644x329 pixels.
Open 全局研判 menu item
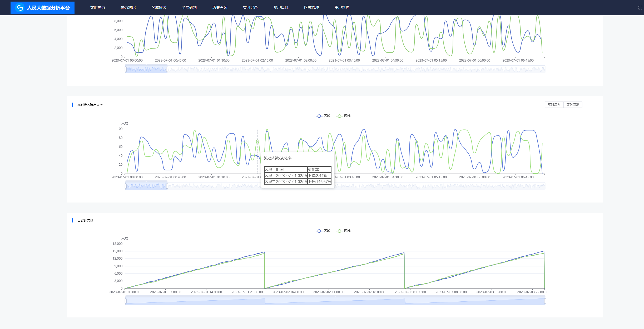(x=189, y=7)
